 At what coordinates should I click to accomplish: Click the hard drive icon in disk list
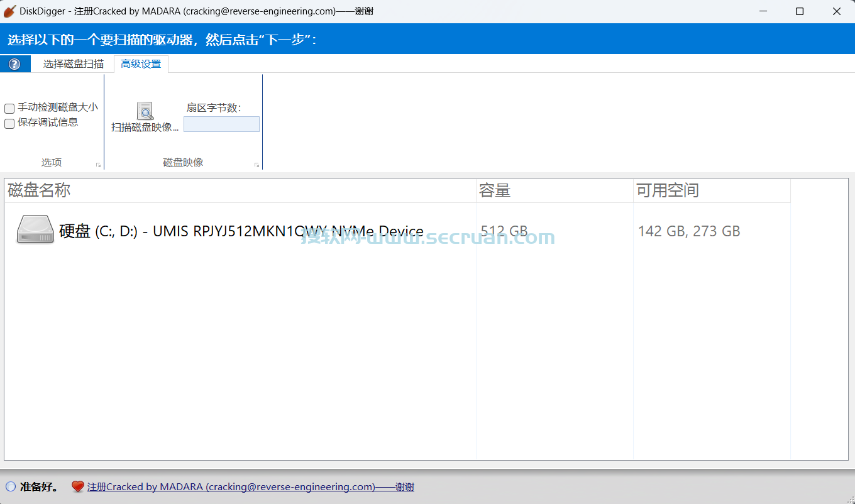tap(35, 230)
